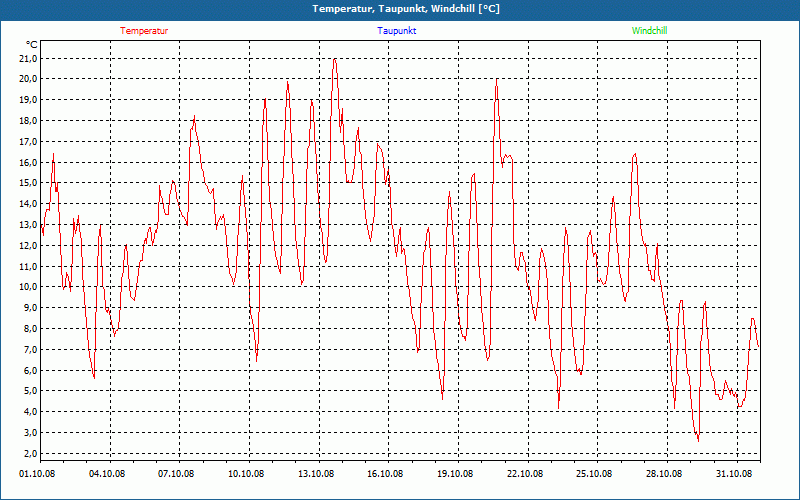Click the 28.10.08 date label
800x500 pixels.
664,473
